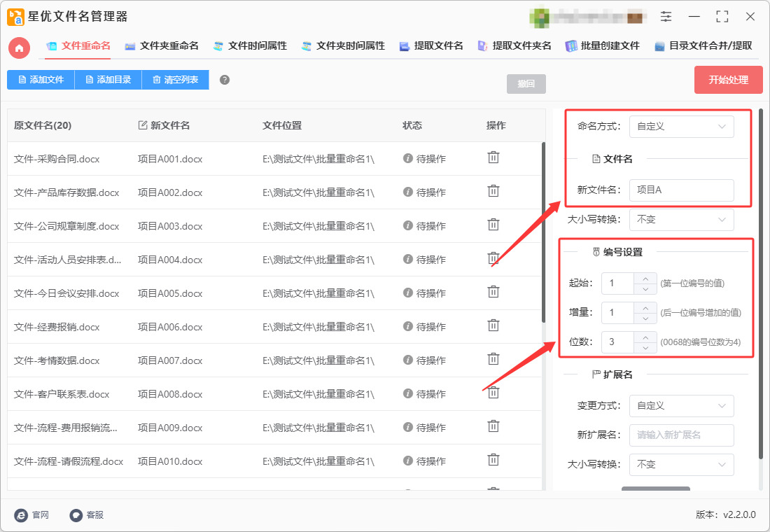Switch to the 目录文件合并/提取 tab
Screen dimensions: 770x532
(x=703, y=46)
